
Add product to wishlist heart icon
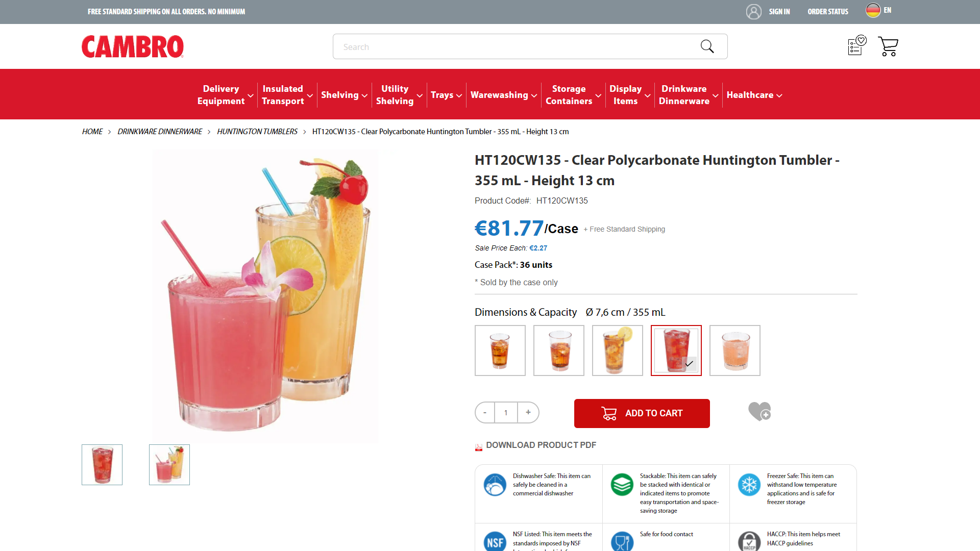pos(759,411)
